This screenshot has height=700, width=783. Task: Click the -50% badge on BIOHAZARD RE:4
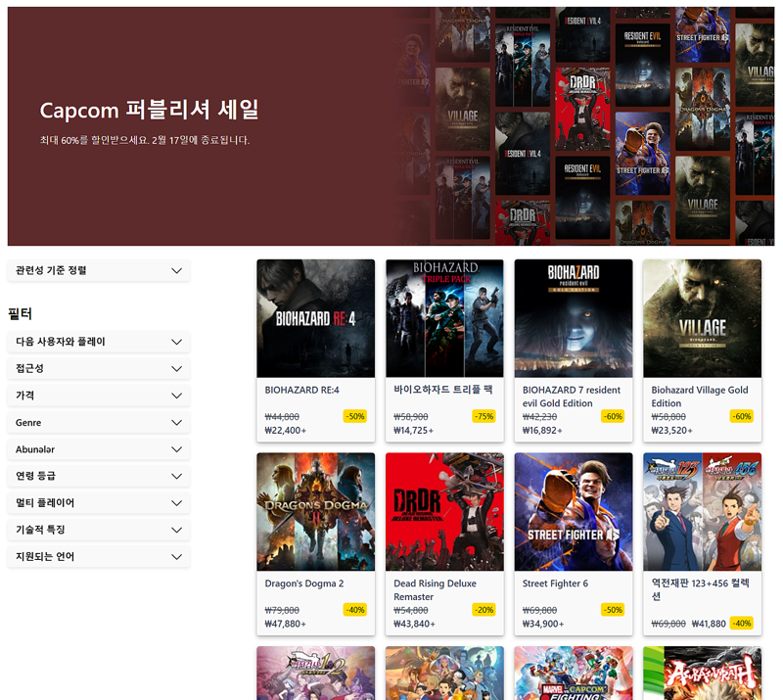[355, 416]
